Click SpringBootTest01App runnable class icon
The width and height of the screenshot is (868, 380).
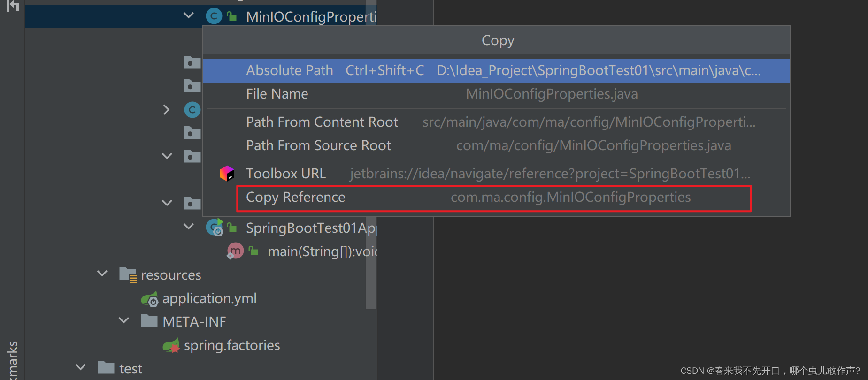pyautogui.click(x=215, y=228)
